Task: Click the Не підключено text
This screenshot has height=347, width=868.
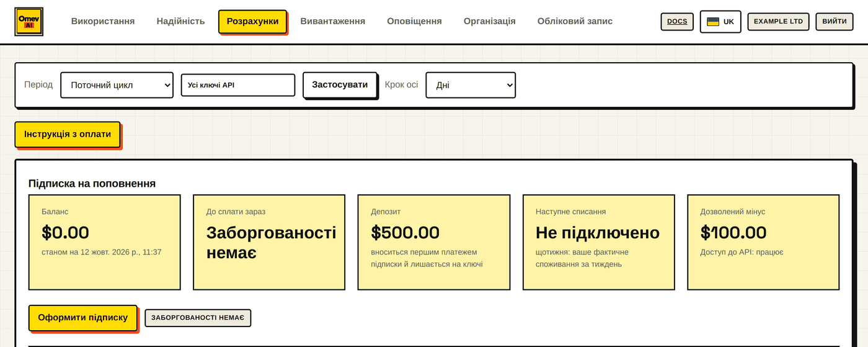Action: [x=598, y=233]
